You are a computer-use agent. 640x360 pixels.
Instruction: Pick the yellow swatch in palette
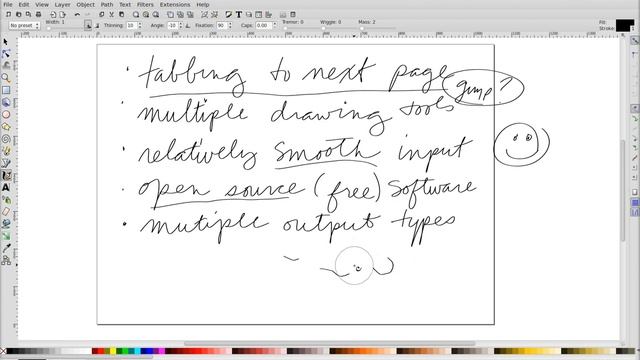113,351
